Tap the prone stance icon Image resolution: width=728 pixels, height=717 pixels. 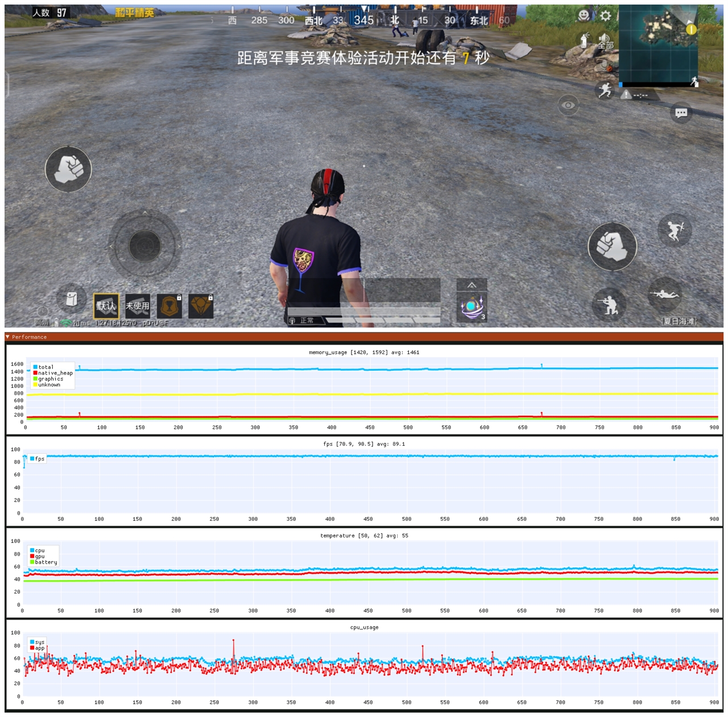pos(665,294)
